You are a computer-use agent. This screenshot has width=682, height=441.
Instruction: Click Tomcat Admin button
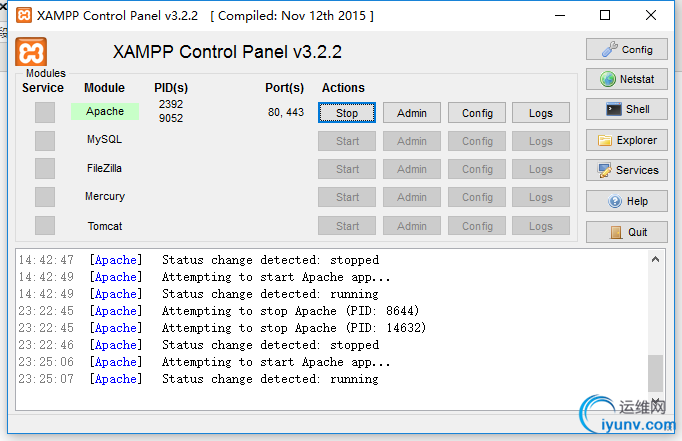coord(411,226)
